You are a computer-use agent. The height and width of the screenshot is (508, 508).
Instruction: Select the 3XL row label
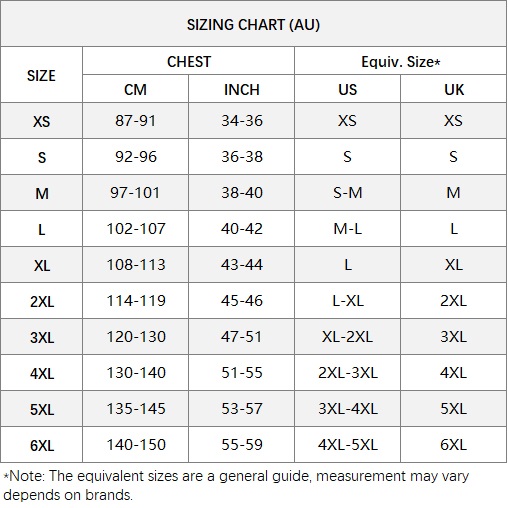point(42,337)
